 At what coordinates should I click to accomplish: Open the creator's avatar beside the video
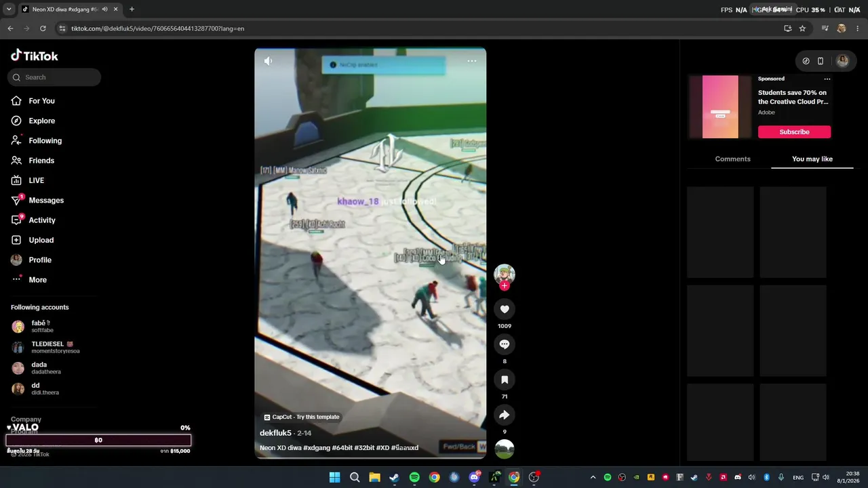coord(505,274)
